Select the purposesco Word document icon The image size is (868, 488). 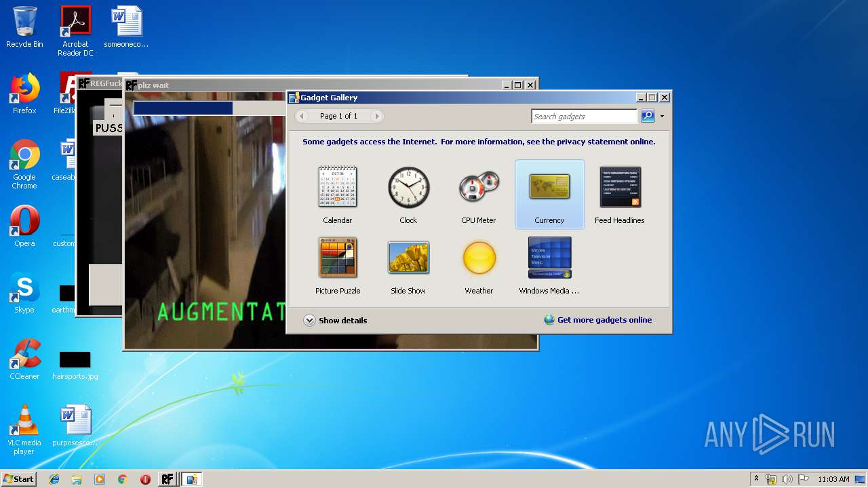click(75, 426)
